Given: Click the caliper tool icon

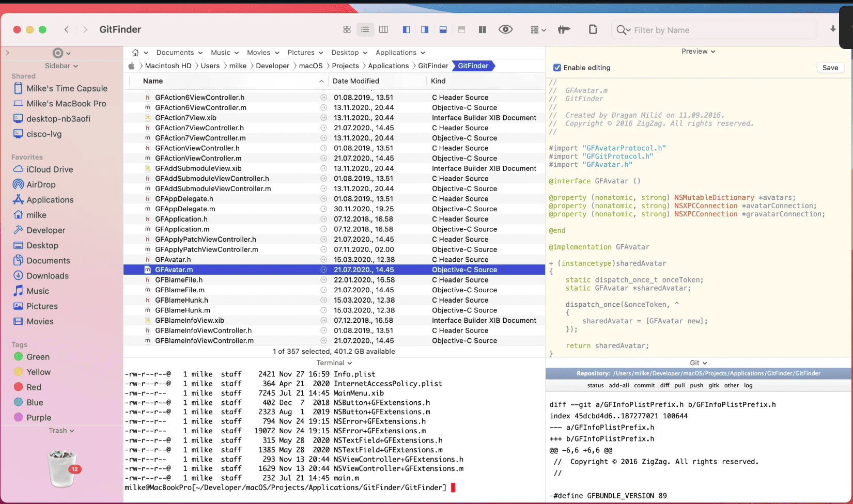Looking at the screenshot, I should point(564,30).
